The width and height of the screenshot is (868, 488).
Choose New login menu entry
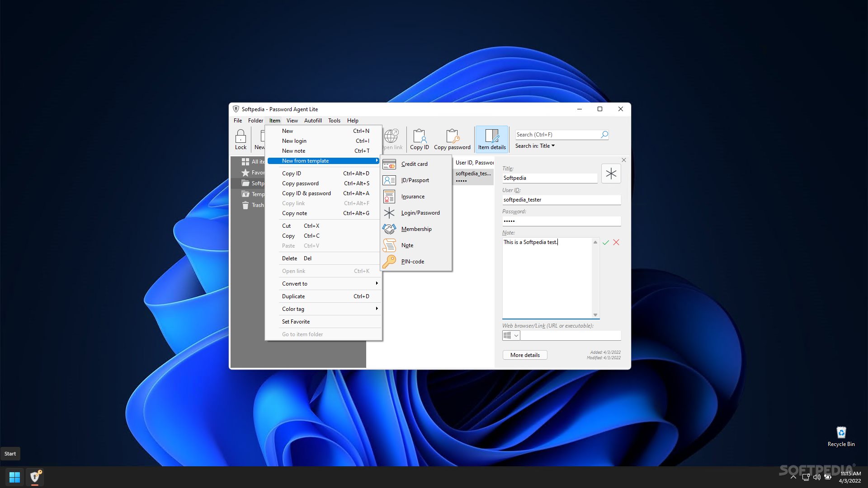point(325,141)
